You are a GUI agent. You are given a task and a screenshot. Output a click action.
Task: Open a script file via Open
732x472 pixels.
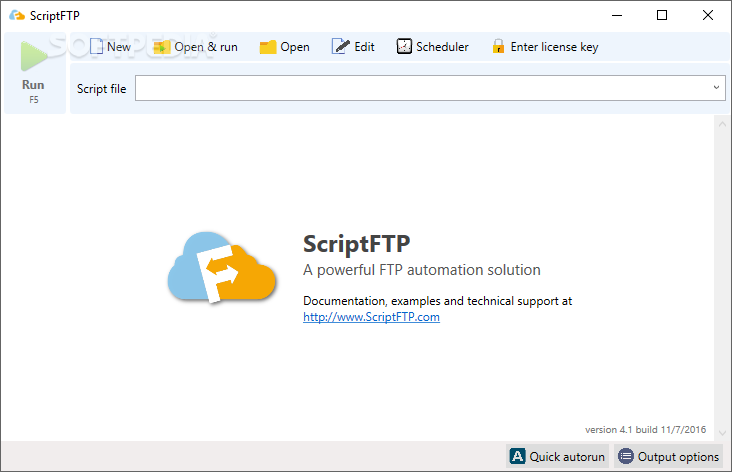[284, 47]
